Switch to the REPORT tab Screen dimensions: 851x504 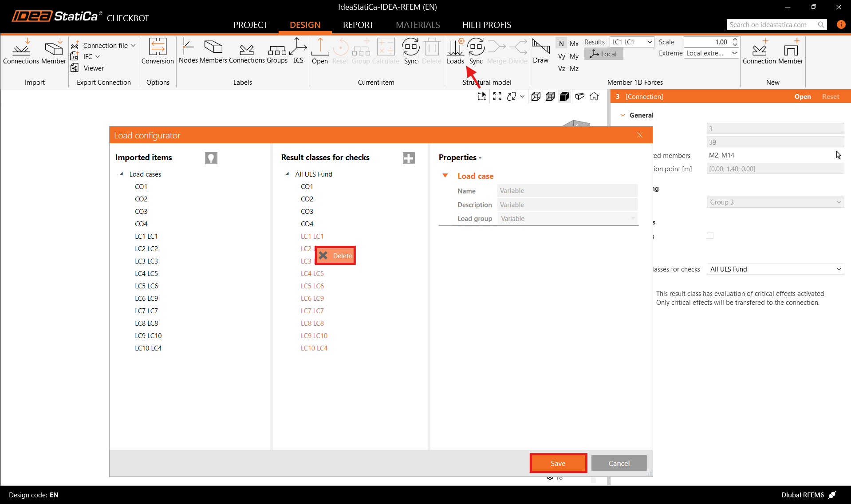click(x=358, y=25)
